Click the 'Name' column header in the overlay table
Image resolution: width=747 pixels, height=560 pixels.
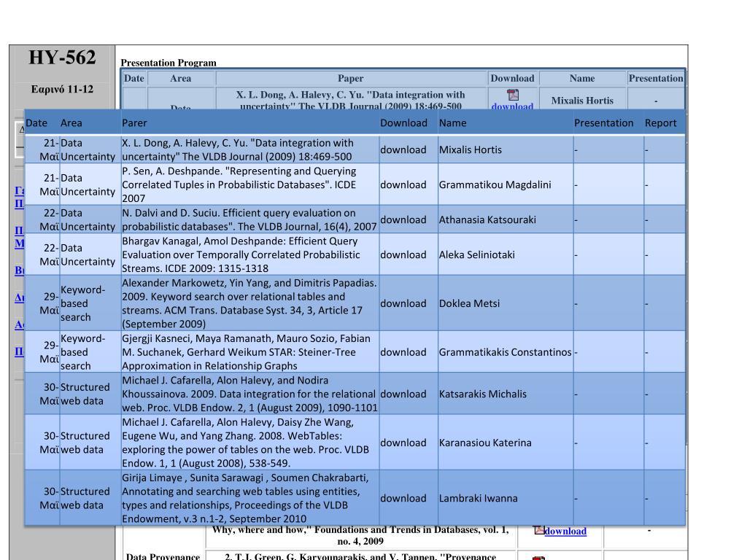(452, 122)
